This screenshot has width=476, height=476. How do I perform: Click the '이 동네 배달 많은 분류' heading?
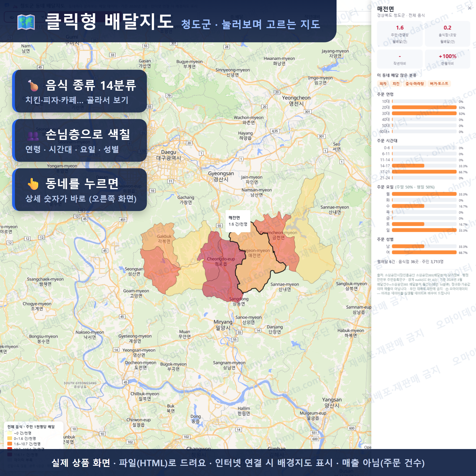pyautogui.click(x=397, y=75)
